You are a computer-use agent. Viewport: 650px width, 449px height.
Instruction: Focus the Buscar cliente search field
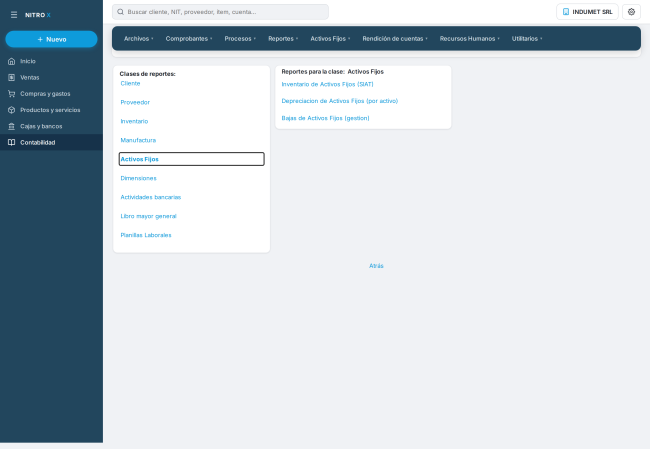[x=221, y=12]
